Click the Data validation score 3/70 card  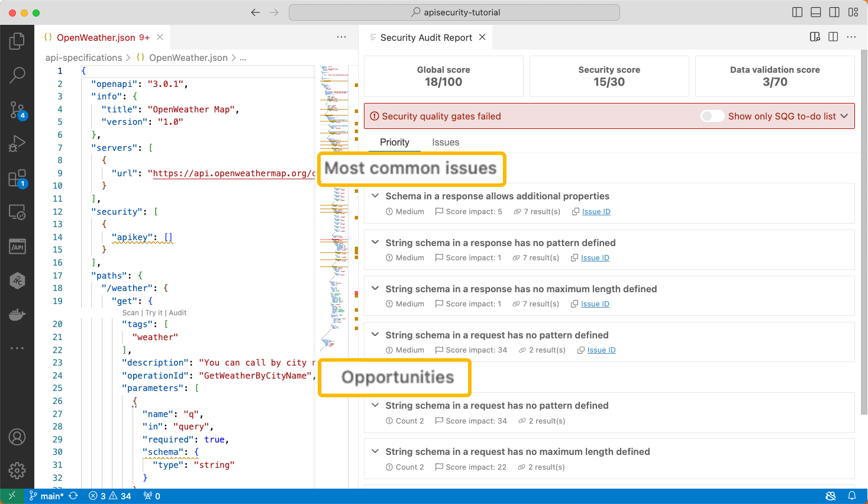pyautogui.click(x=775, y=76)
